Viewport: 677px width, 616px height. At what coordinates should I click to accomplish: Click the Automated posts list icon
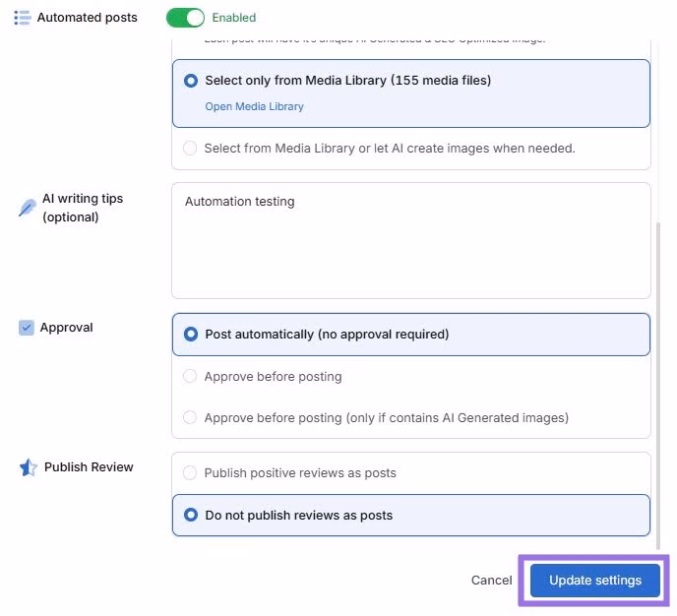[22, 18]
